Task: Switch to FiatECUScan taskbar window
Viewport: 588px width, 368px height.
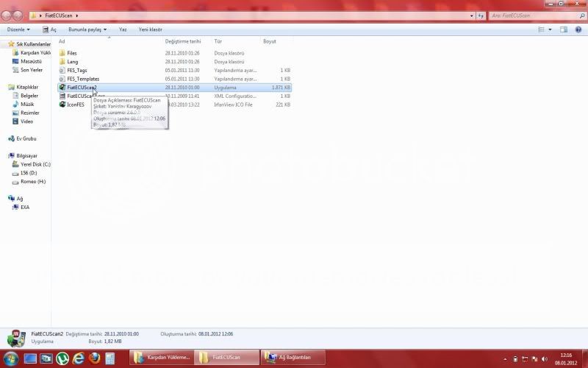Action: 226,358
